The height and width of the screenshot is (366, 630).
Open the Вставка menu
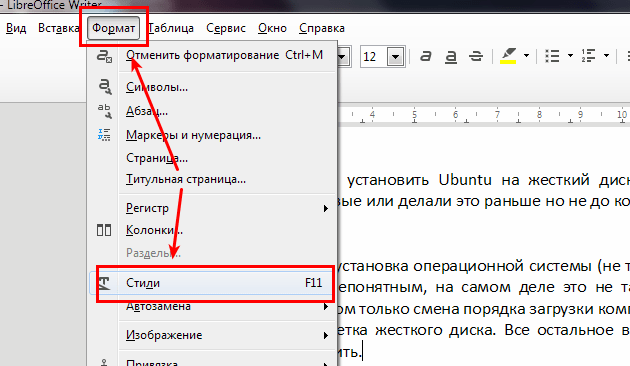coord(59,28)
